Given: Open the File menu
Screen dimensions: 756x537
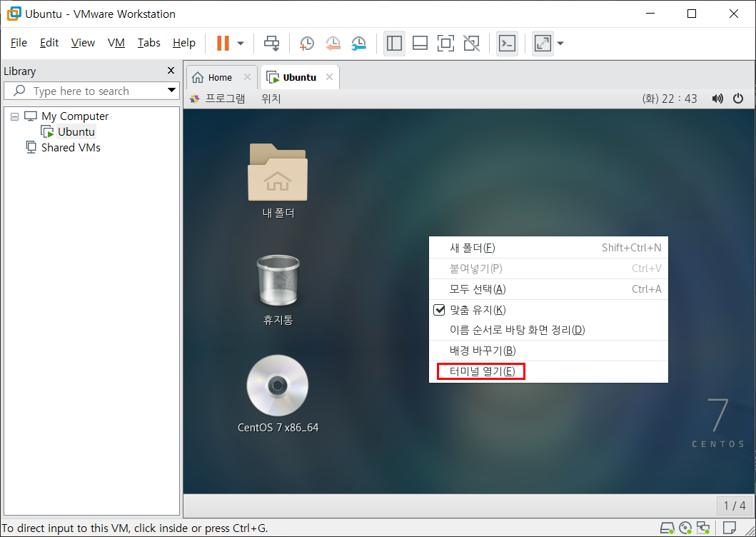Looking at the screenshot, I should [19, 43].
